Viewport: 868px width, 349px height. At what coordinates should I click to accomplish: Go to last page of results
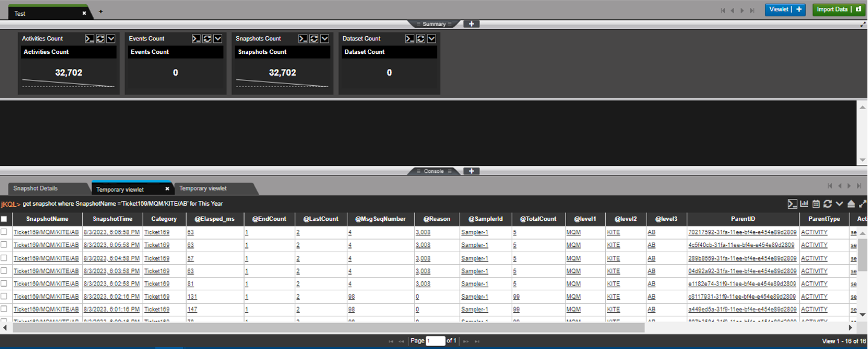click(477, 341)
